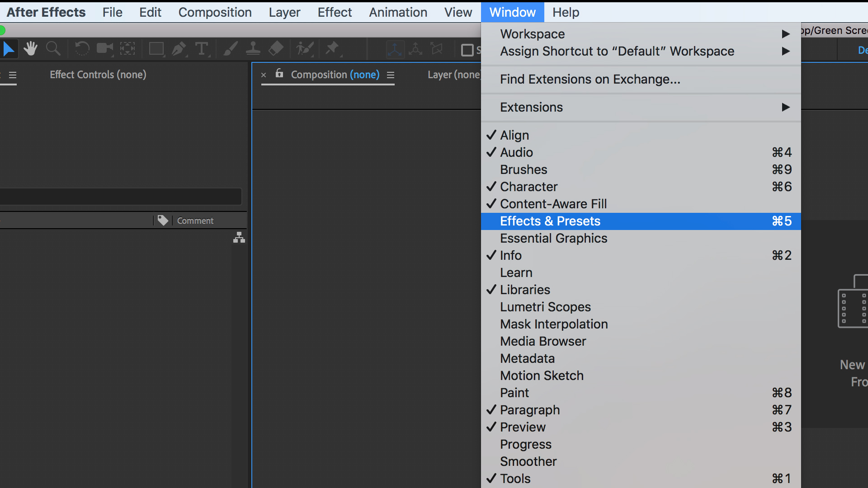Choose the Pen tool

coord(179,48)
